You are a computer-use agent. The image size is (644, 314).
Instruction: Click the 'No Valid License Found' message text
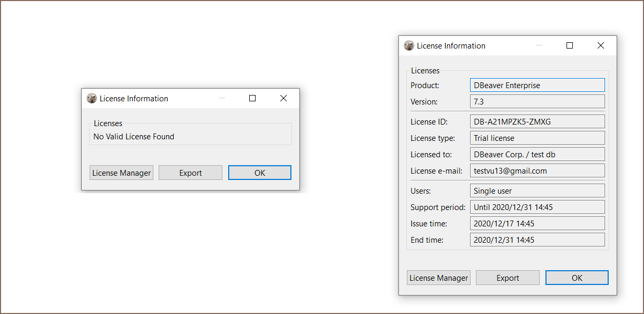(x=134, y=136)
